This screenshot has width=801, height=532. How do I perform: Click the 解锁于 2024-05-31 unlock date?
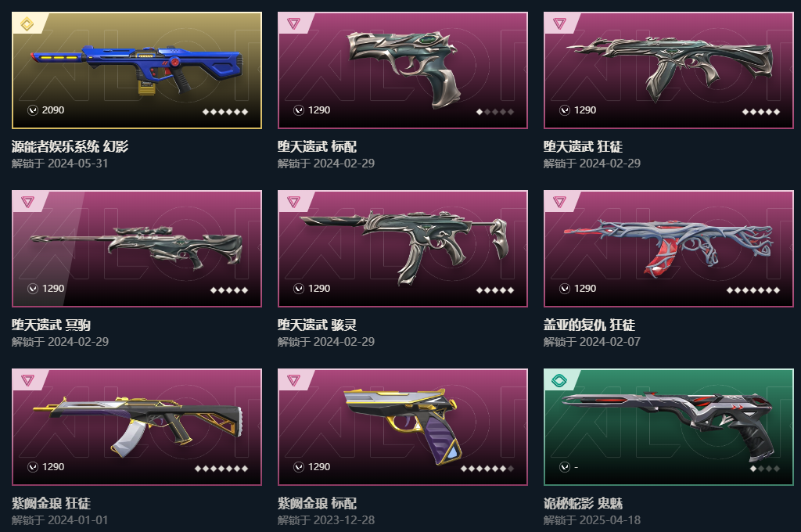click(59, 164)
